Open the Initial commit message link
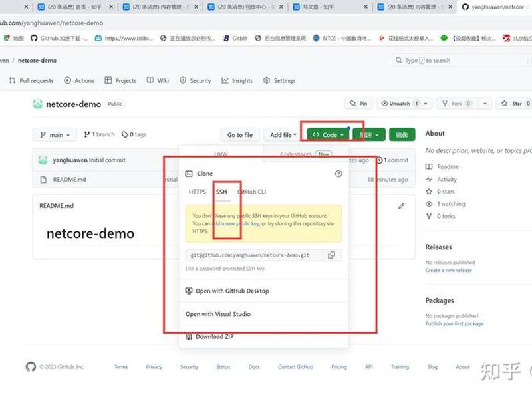Image resolution: width=532 pixels, height=399 pixels. point(107,160)
